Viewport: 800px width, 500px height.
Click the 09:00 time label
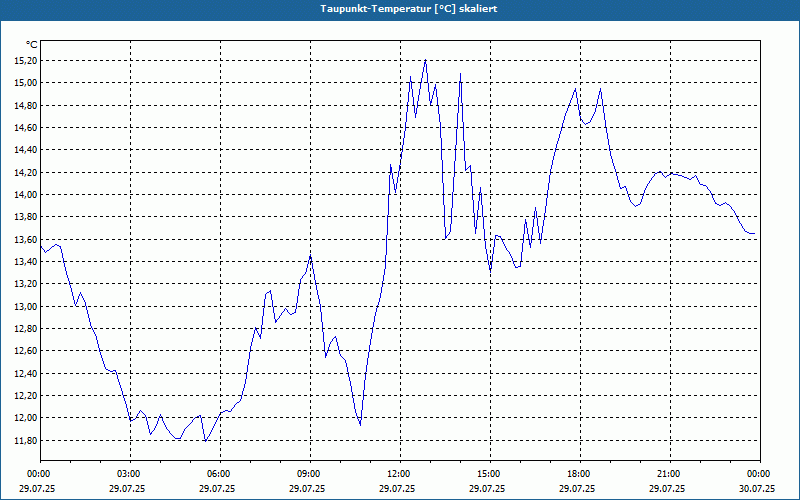point(310,474)
